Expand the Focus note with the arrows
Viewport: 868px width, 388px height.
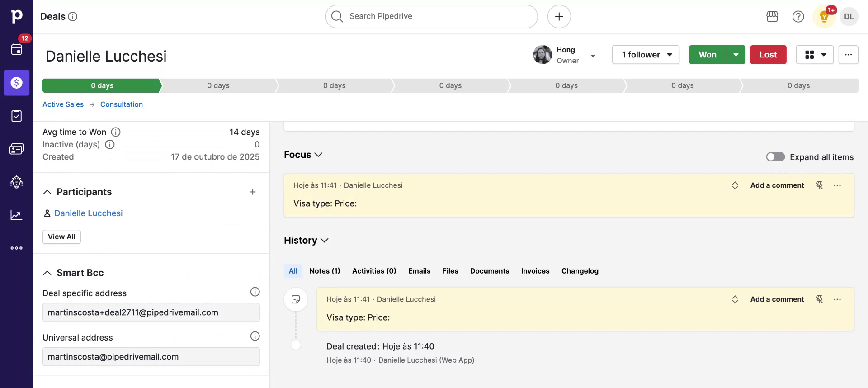click(735, 185)
